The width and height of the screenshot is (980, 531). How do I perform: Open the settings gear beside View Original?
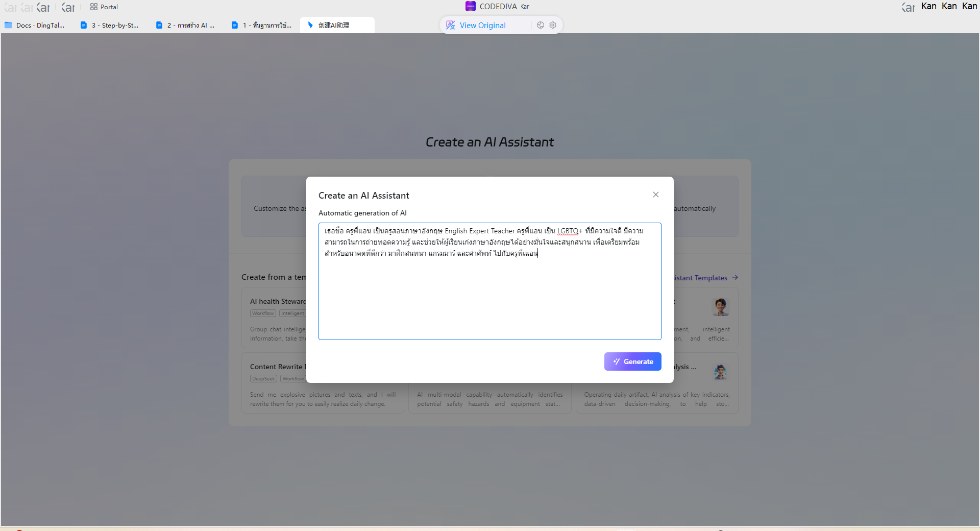point(553,25)
